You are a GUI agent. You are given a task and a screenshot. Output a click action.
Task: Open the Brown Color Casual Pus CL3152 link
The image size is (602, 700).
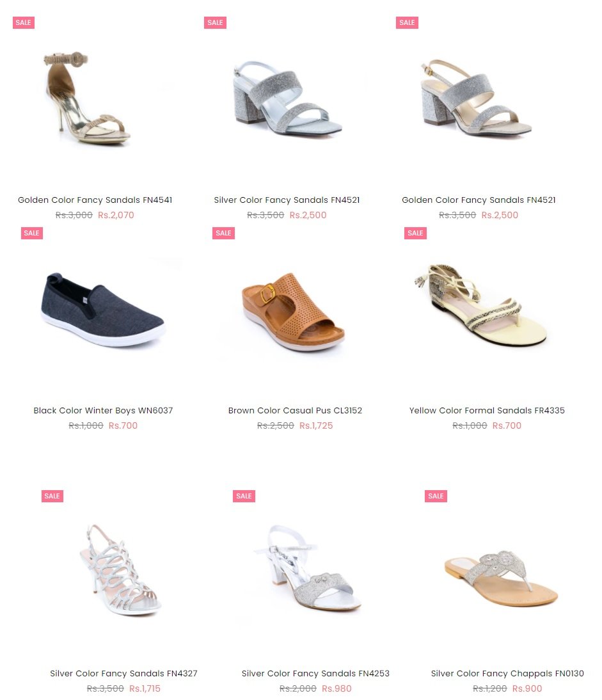pyautogui.click(x=295, y=410)
